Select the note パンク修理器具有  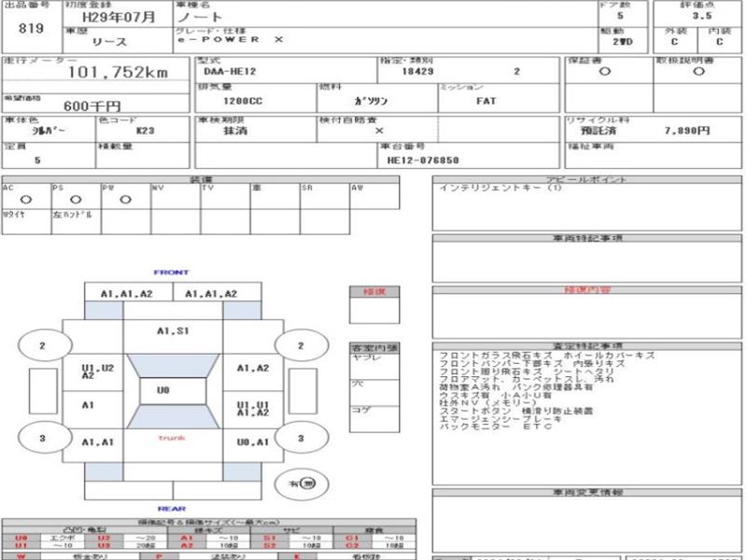(553, 387)
